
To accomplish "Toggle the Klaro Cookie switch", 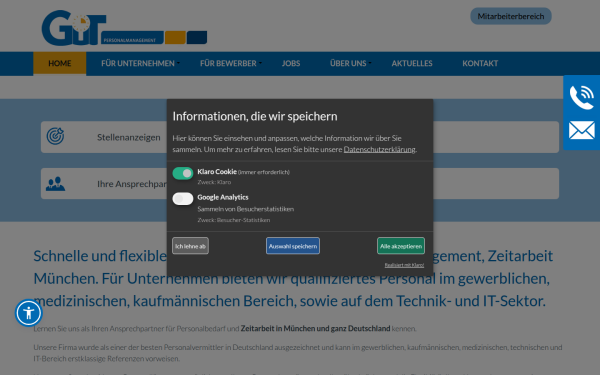I will click(x=183, y=173).
